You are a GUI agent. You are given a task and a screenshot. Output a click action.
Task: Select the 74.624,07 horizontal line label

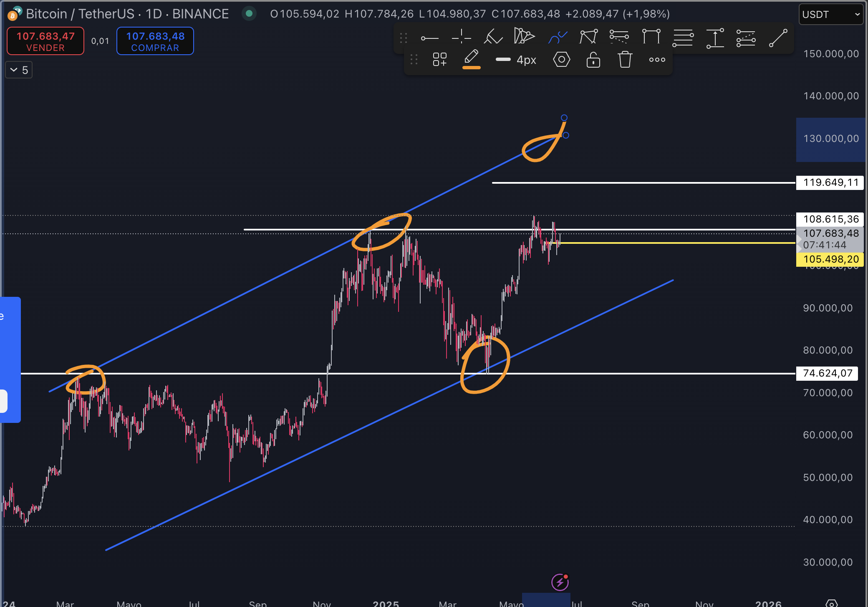827,373
